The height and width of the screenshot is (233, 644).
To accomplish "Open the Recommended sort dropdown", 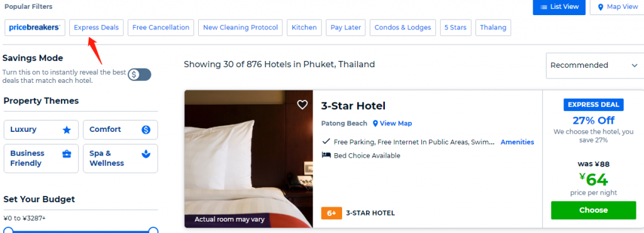I will coord(595,66).
